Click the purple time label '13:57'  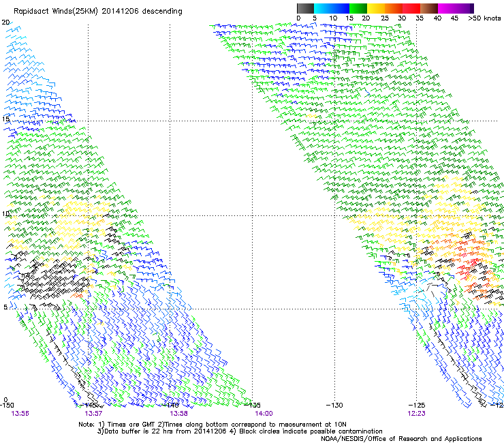(x=93, y=414)
